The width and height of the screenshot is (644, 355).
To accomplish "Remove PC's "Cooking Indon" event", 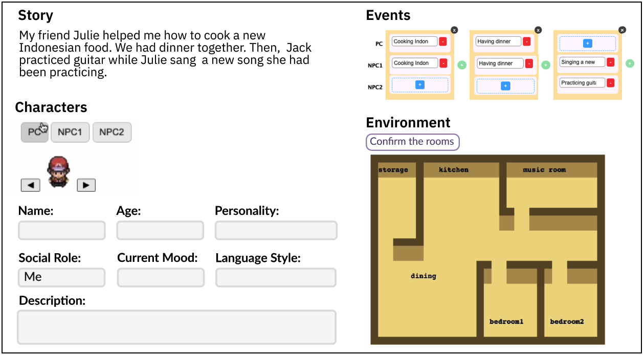I will (x=443, y=41).
